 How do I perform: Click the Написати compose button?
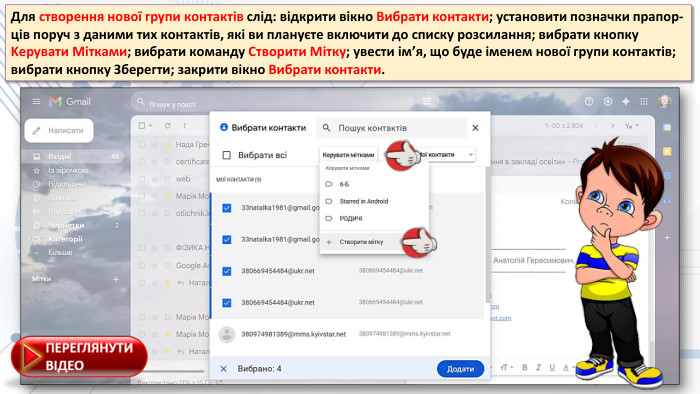tap(59, 131)
